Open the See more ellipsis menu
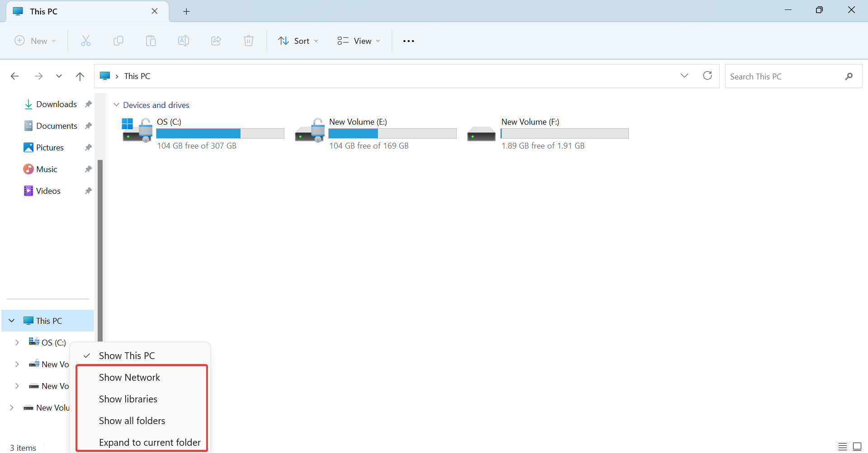The width and height of the screenshot is (868, 453). coord(408,41)
